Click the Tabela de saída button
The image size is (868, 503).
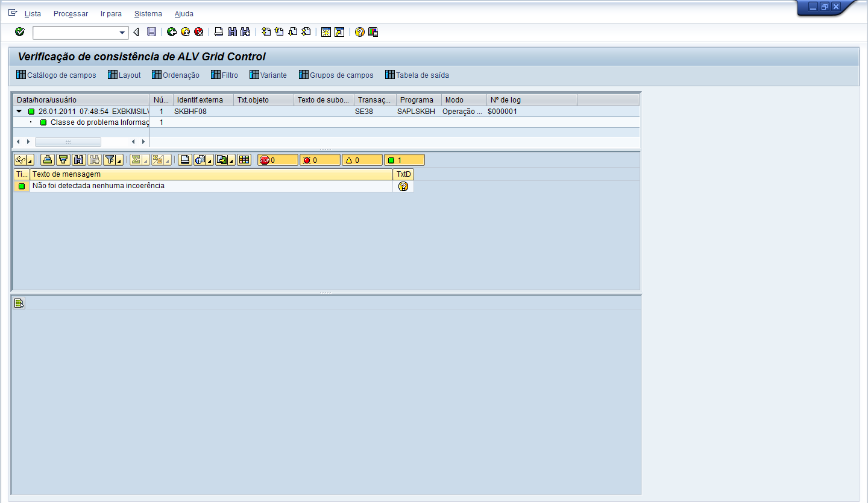[x=417, y=75]
